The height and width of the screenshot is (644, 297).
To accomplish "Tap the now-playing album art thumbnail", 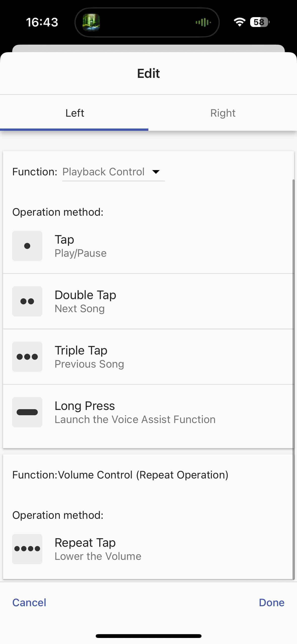I will (x=91, y=22).
